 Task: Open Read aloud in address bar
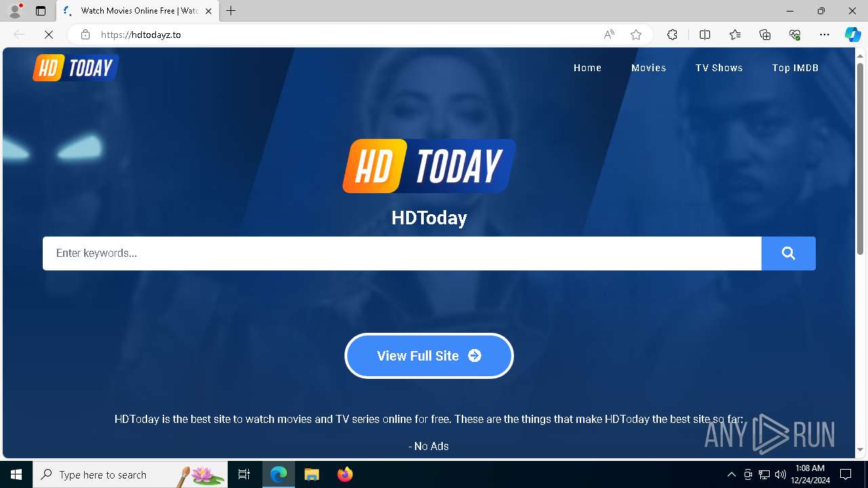point(609,35)
